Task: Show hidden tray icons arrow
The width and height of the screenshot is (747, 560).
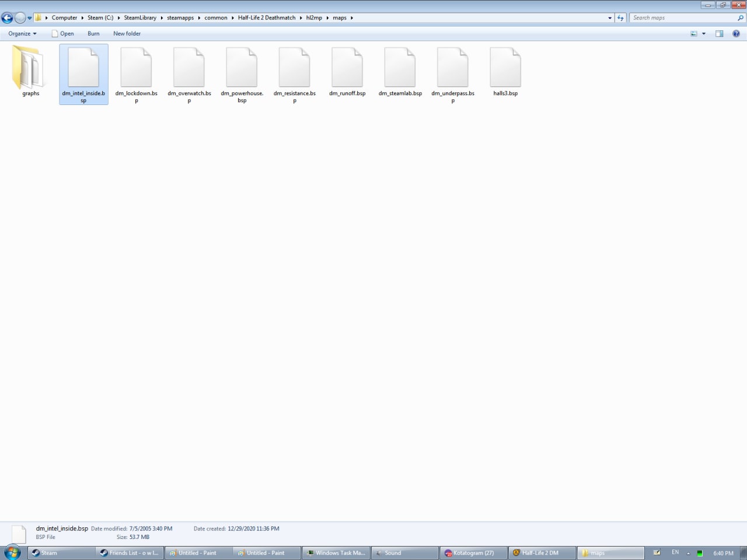Action: click(x=688, y=553)
